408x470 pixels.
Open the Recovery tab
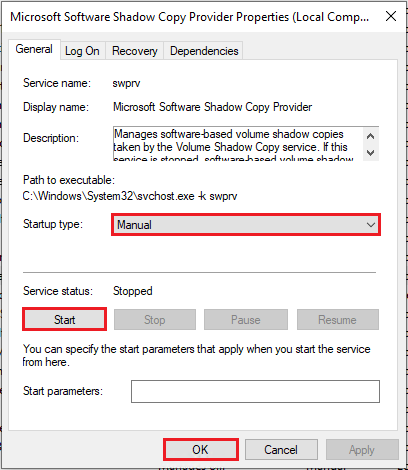[134, 51]
